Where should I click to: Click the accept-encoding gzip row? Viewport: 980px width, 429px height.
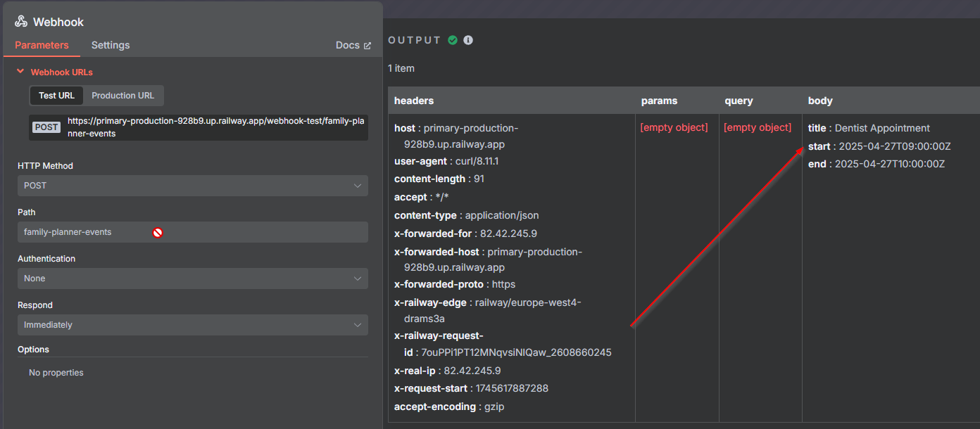(x=449, y=406)
